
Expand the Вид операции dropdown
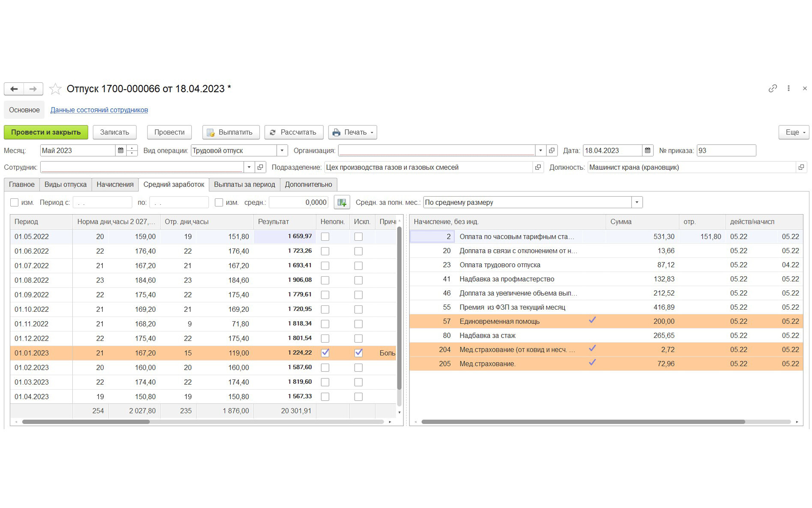tap(282, 151)
